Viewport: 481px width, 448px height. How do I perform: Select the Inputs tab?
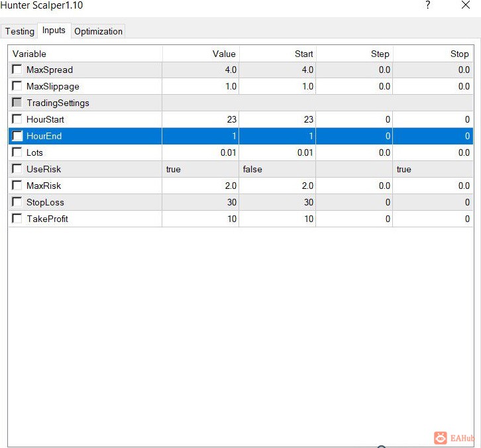click(x=54, y=30)
